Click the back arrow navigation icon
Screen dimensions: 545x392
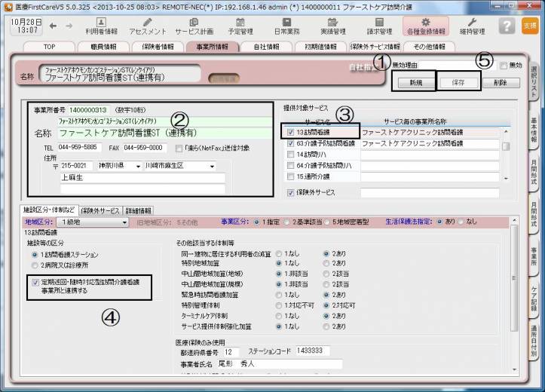[54, 26]
